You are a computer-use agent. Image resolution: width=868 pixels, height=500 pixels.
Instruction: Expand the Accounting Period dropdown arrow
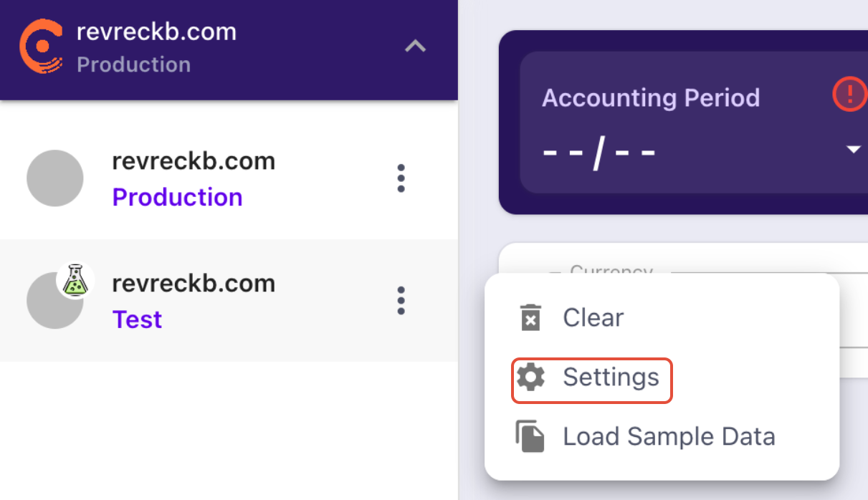[853, 150]
